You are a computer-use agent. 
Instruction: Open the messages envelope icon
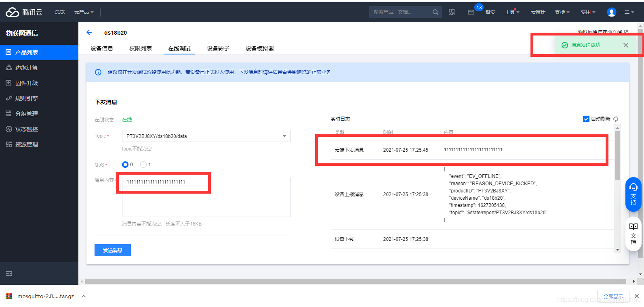tap(471, 12)
